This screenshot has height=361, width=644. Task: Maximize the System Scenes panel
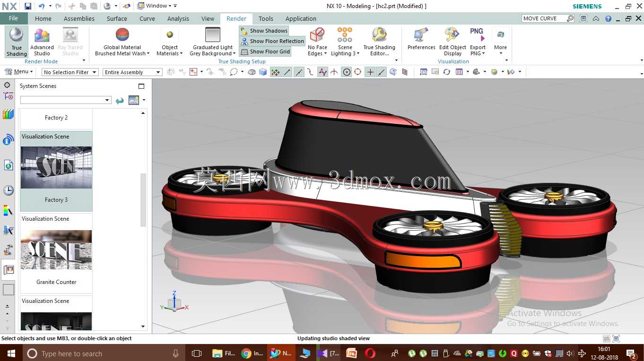click(x=141, y=86)
